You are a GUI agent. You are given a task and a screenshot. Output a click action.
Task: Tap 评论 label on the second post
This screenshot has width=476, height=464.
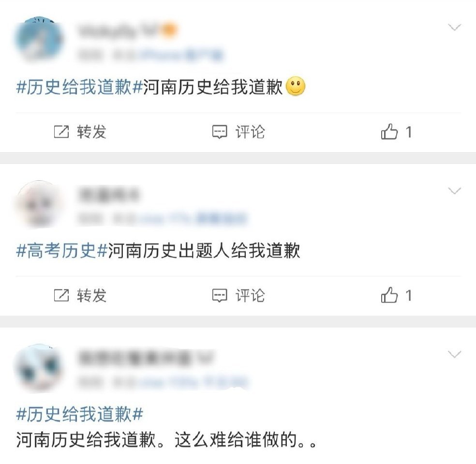[x=250, y=295]
